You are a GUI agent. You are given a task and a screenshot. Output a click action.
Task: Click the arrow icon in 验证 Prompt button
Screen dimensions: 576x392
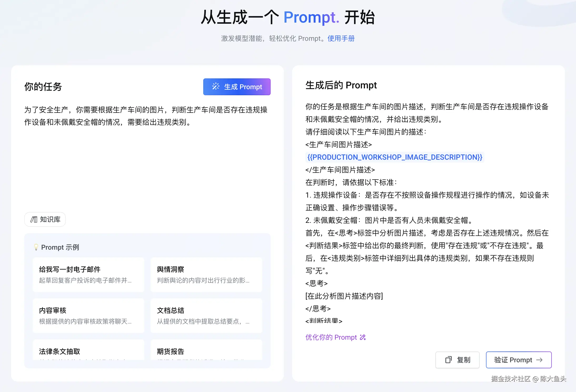coord(539,360)
